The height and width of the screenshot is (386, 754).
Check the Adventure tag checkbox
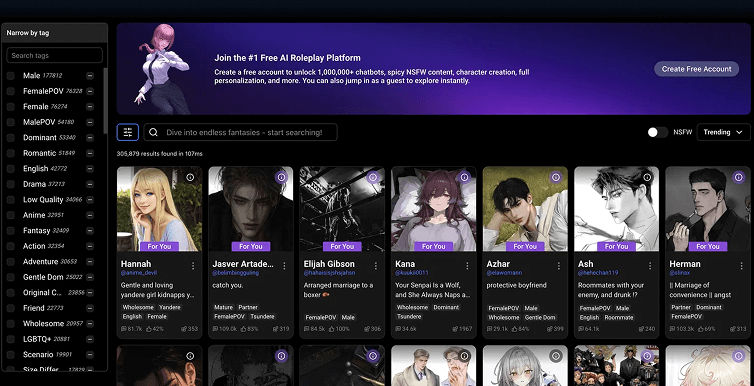click(11, 261)
